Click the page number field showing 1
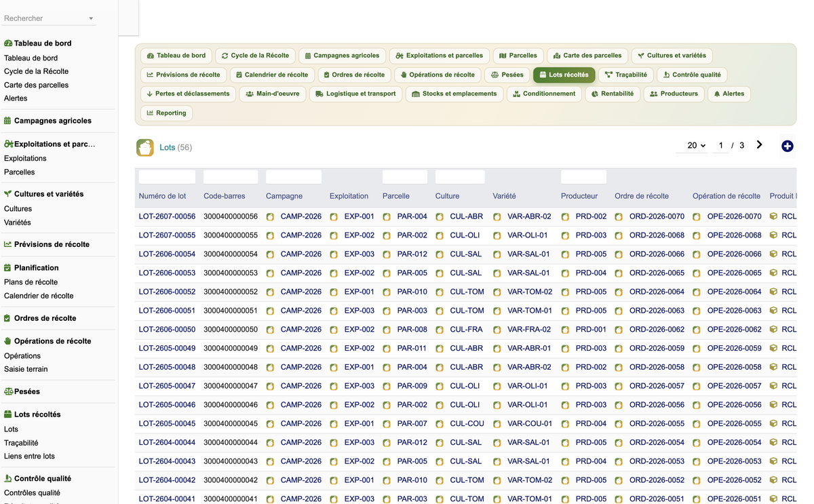The height and width of the screenshot is (504, 814). pyautogui.click(x=720, y=145)
